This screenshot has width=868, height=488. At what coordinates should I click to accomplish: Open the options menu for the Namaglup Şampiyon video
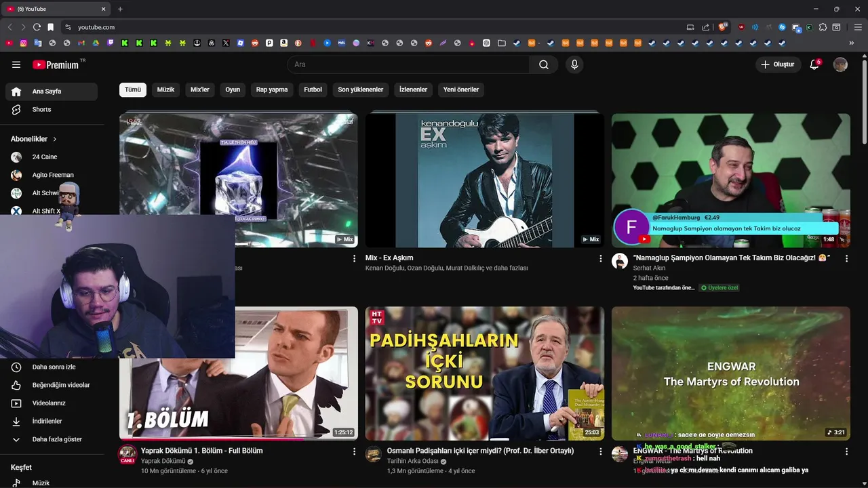click(x=846, y=258)
